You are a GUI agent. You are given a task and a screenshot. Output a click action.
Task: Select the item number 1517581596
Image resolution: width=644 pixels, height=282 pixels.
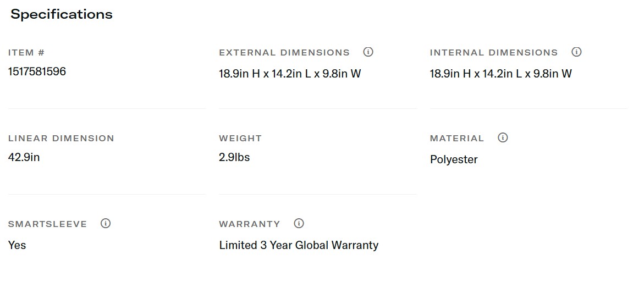pyautogui.click(x=37, y=71)
